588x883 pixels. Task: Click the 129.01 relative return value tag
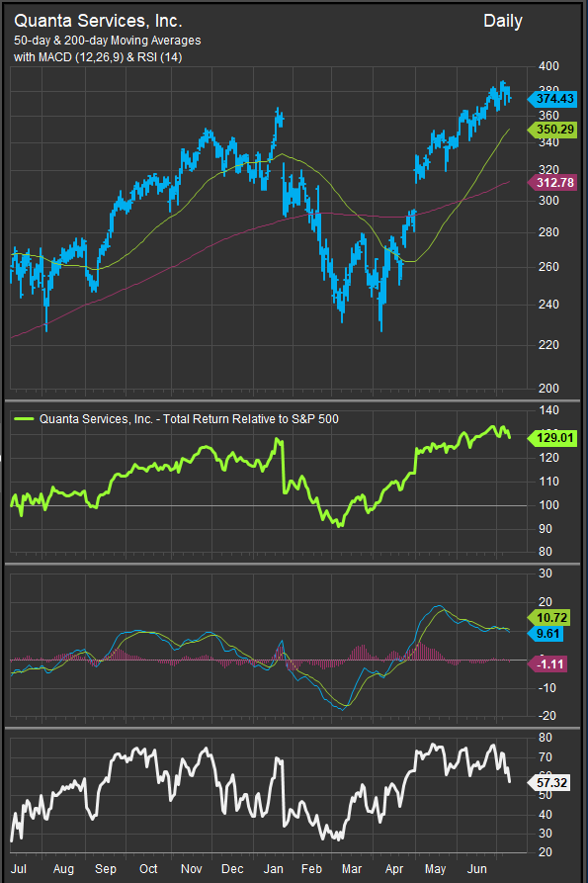point(552,438)
